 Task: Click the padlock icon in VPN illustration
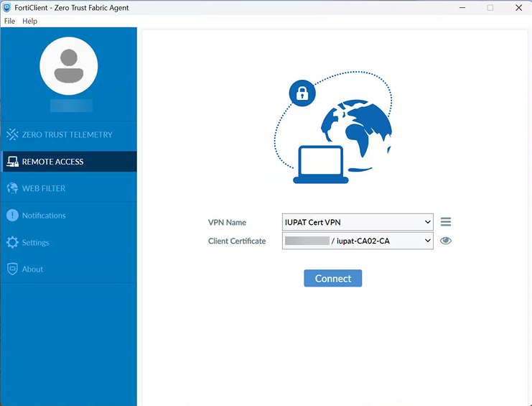click(x=302, y=93)
